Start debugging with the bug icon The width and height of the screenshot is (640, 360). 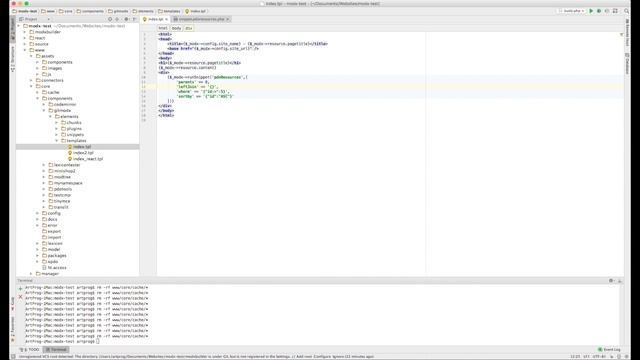click(x=599, y=11)
